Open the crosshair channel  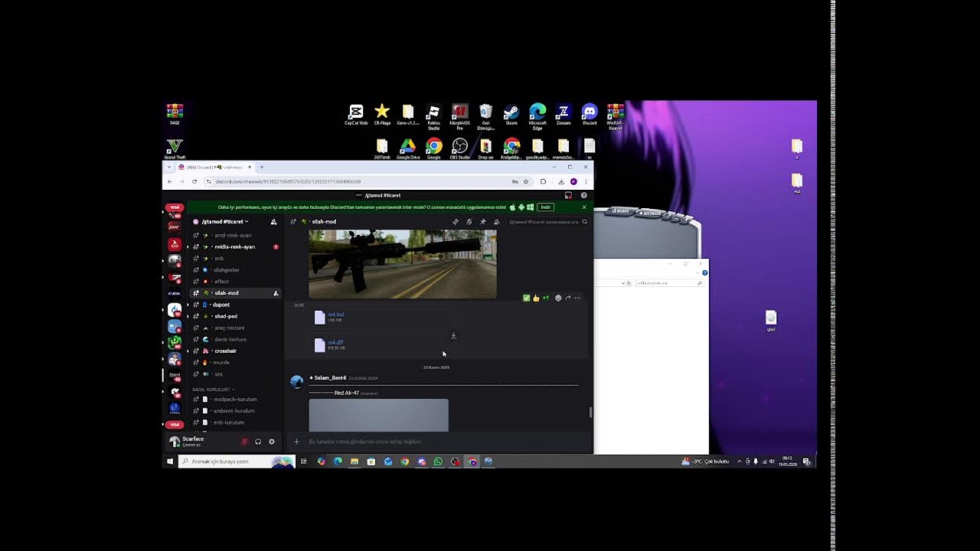234,351
